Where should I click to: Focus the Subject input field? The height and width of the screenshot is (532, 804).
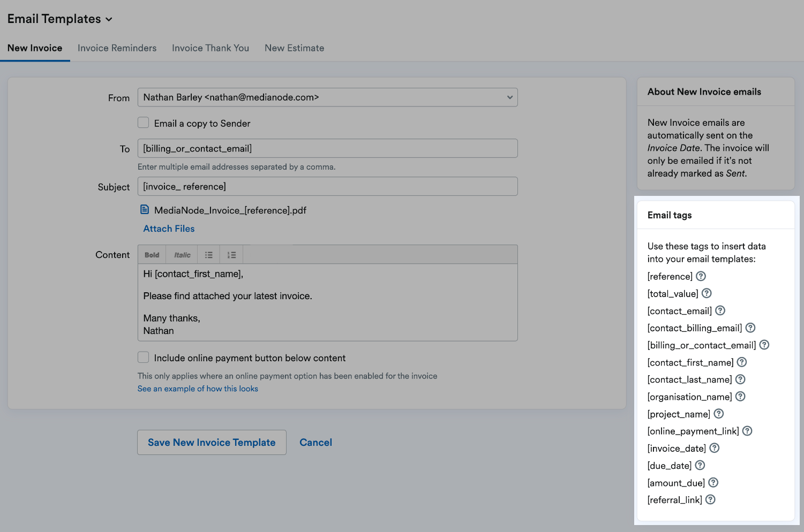point(327,186)
